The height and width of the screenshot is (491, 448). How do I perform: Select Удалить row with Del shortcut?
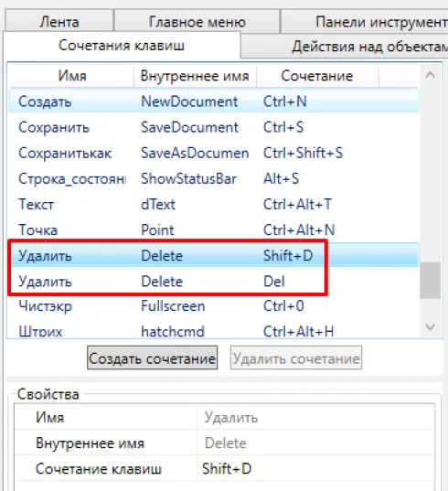pos(214,282)
